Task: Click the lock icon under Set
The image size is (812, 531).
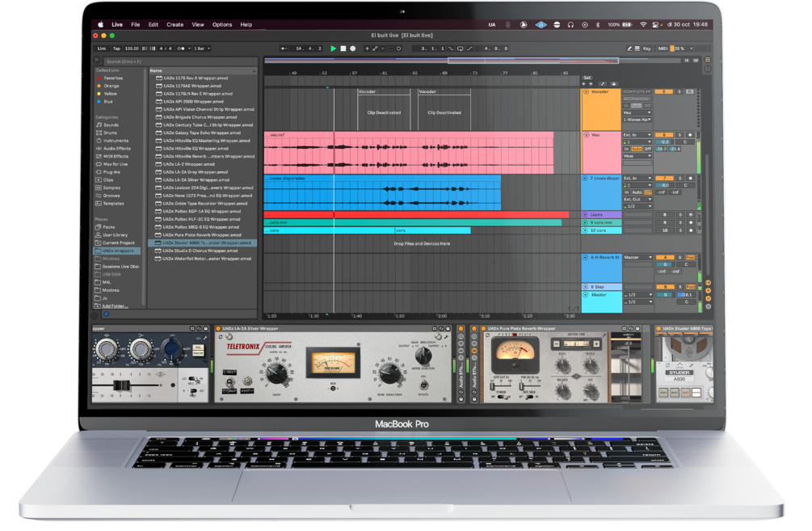Action: tap(614, 84)
